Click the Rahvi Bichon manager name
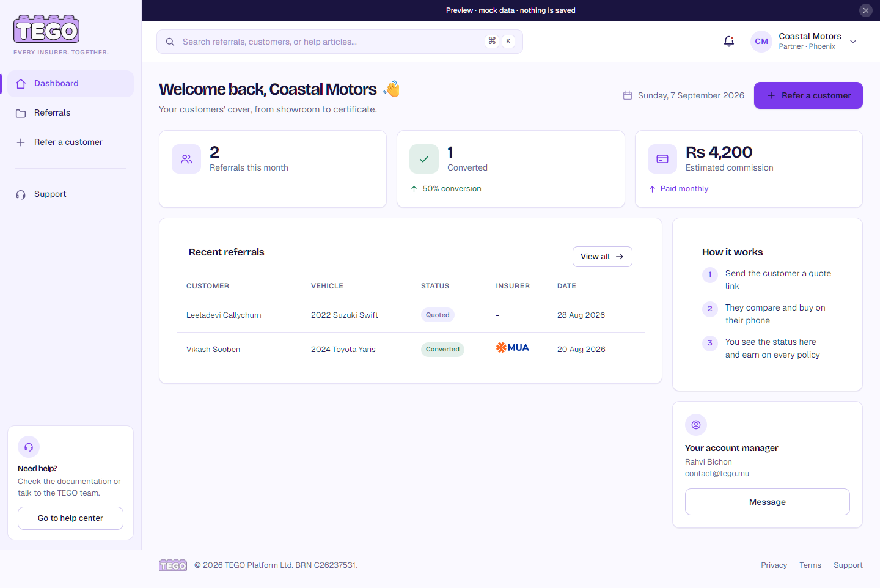This screenshot has height=588, width=880. click(708, 462)
